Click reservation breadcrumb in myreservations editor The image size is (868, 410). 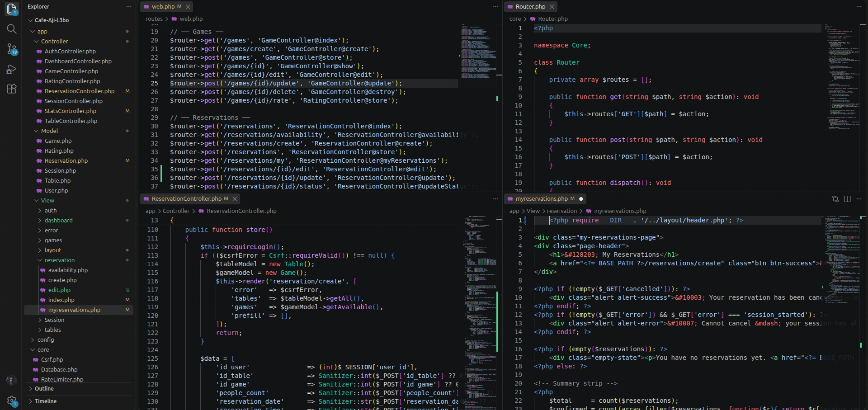point(561,211)
